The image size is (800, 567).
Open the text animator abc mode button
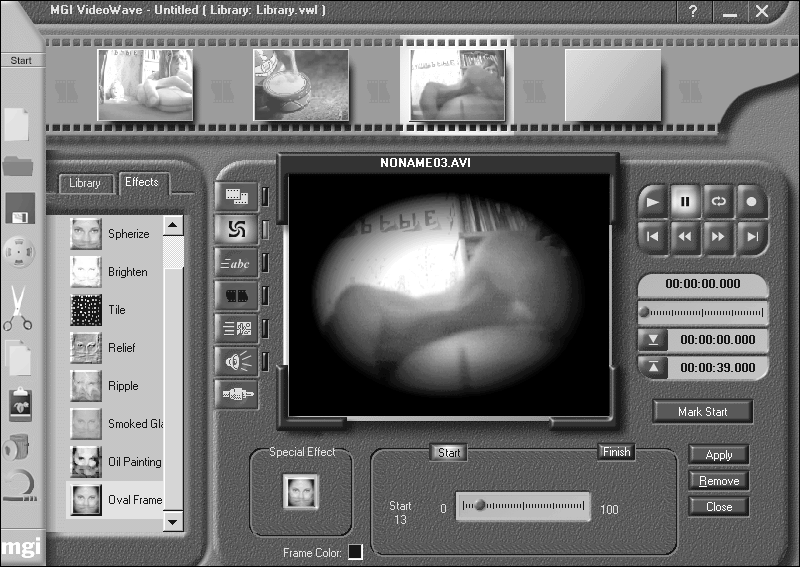[x=236, y=263]
